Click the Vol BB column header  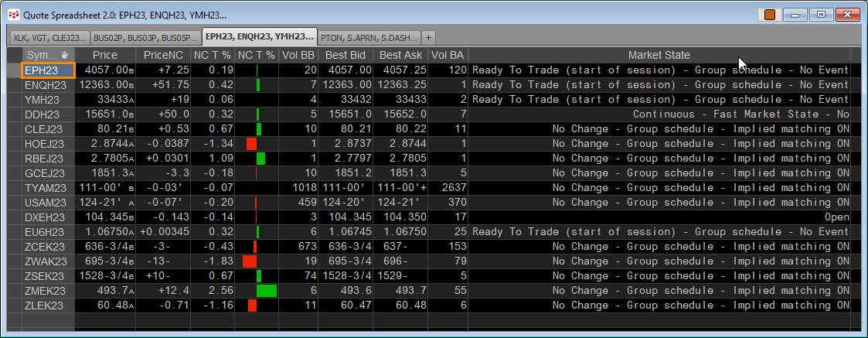(298, 55)
